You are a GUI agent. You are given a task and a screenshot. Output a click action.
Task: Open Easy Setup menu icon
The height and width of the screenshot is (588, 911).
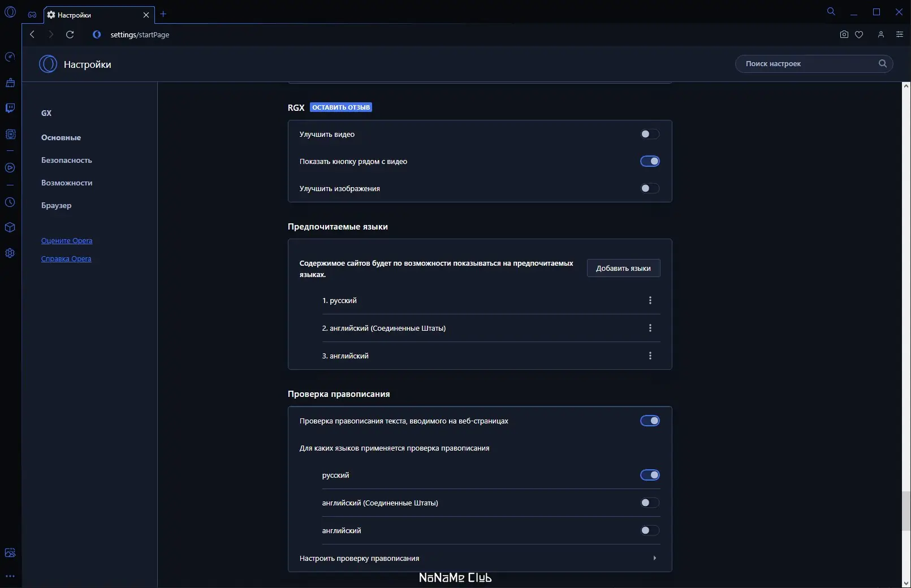pos(900,34)
